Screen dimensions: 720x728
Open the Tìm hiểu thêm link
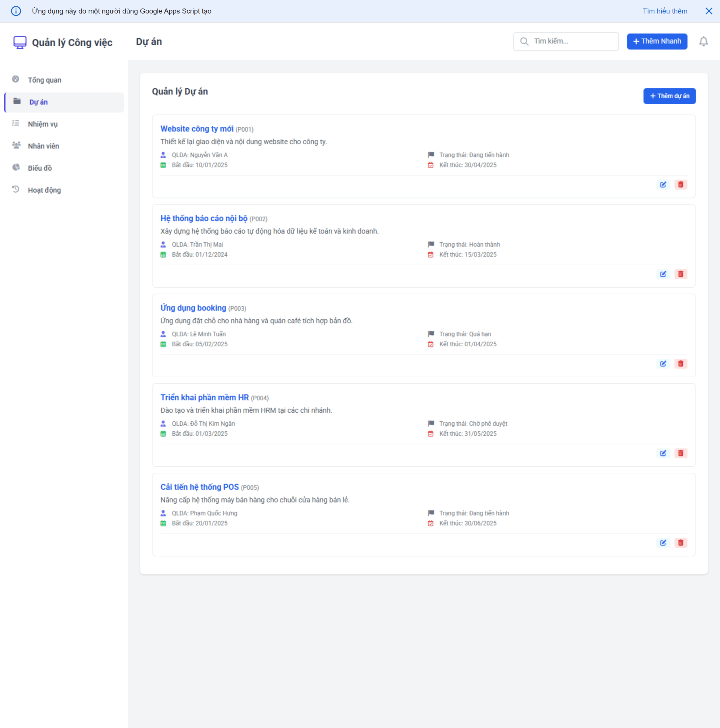tap(665, 11)
